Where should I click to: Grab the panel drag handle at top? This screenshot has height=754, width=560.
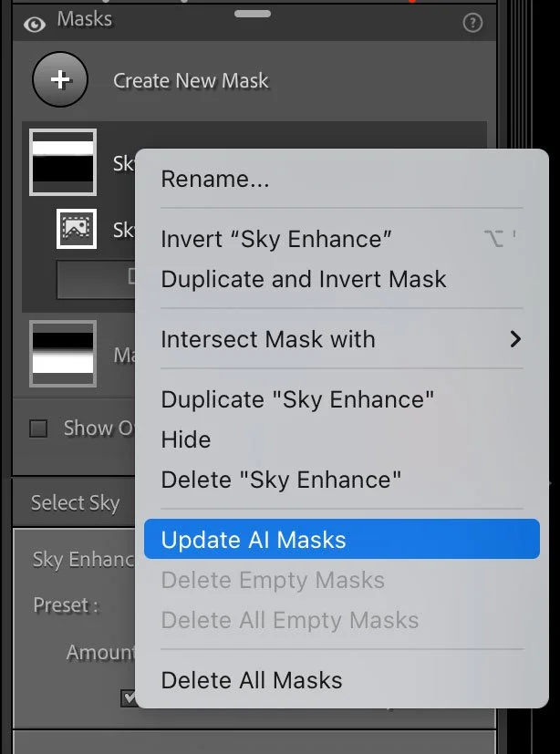[253, 15]
